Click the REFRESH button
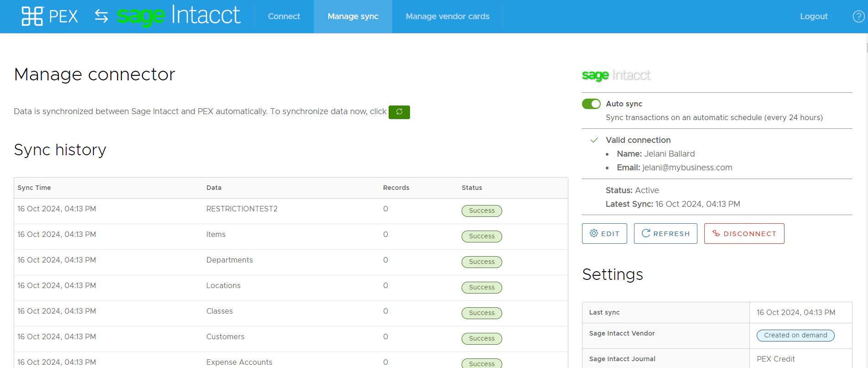The width and height of the screenshot is (868, 368). coord(665,233)
